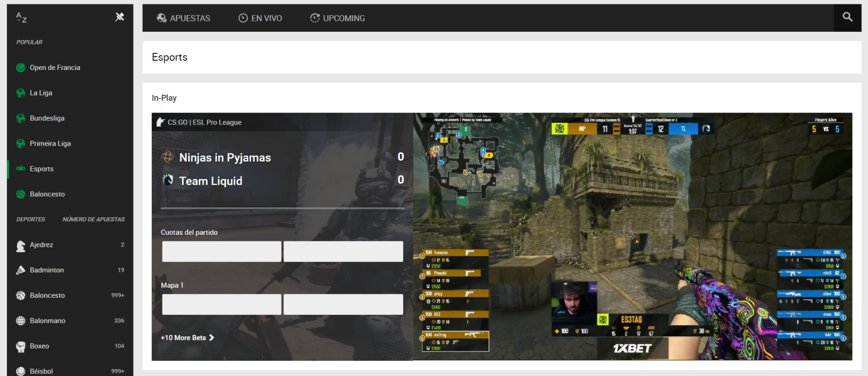This screenshot has height=376, width=868.
Task: Click Badminton bet count 19
Action: (x=121, y=270)
